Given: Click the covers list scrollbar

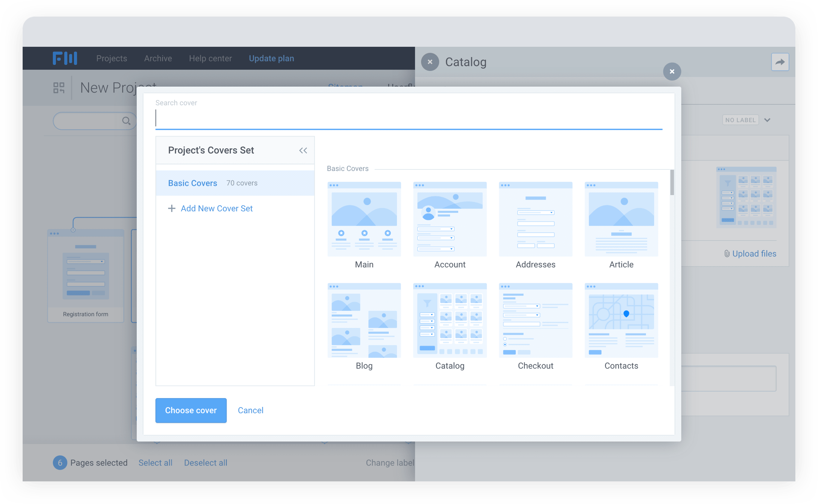Looking at the screenshot, I should [x=672, y=183].
